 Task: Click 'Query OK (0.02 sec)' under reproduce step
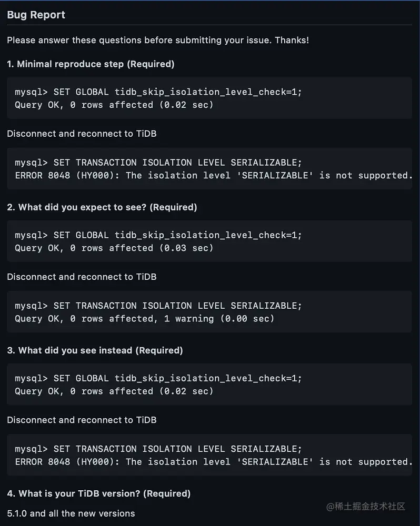click(x=114, y=105)
